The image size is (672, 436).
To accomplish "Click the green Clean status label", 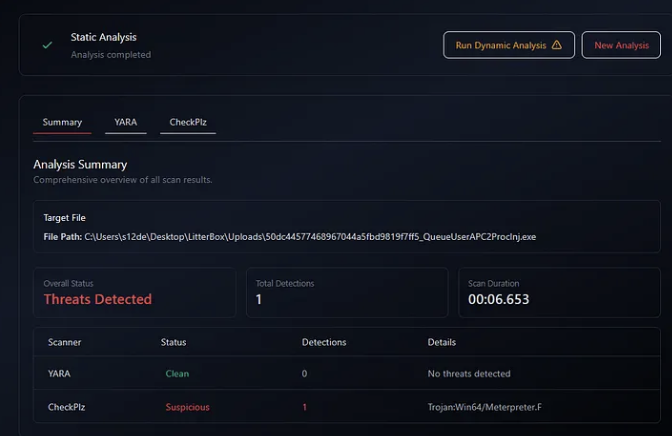I will pyautogui.click(x=177, y=374).
